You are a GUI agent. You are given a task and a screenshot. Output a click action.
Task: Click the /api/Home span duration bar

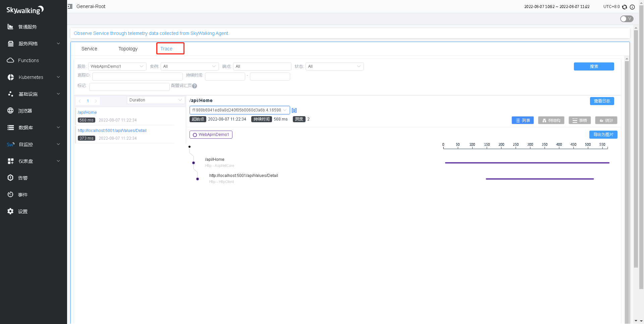point(527,163)
